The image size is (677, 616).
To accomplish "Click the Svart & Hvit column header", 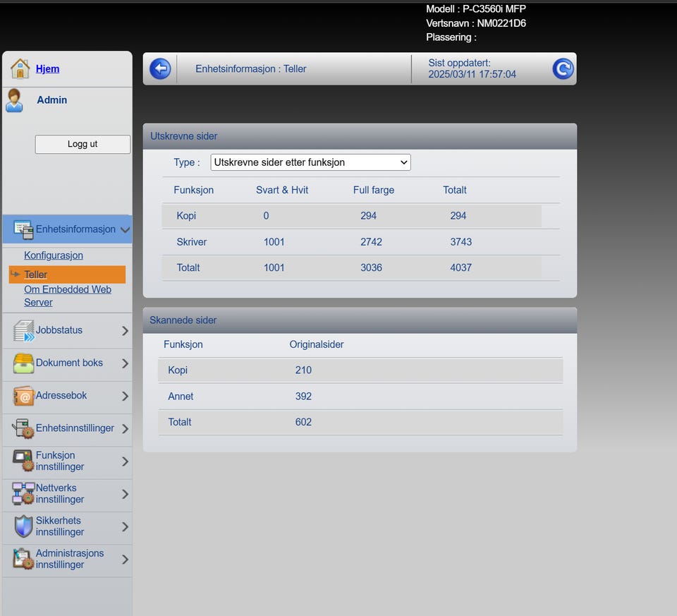I will coord(282,190).
